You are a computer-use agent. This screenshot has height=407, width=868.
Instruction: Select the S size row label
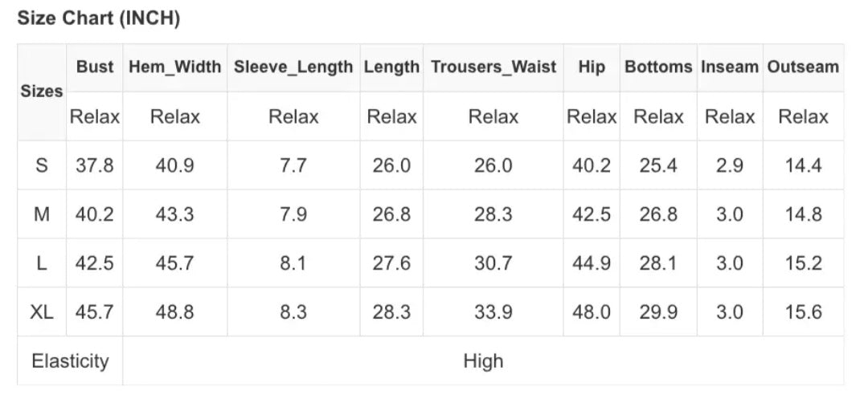pyautogui.click(x=42, y=166)
